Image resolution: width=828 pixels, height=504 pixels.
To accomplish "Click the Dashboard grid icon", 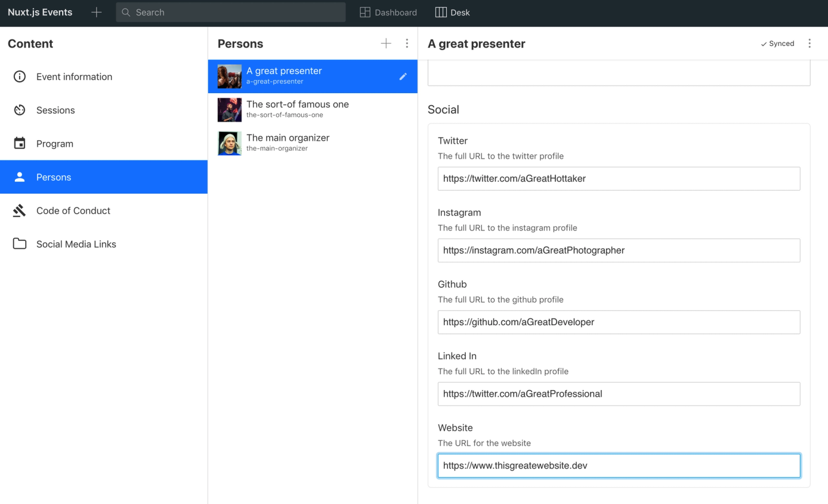I will click(365, 12).
